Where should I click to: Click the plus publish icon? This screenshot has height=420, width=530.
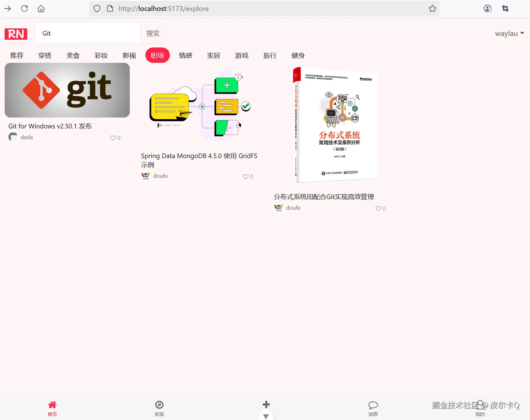click(265, 404)
